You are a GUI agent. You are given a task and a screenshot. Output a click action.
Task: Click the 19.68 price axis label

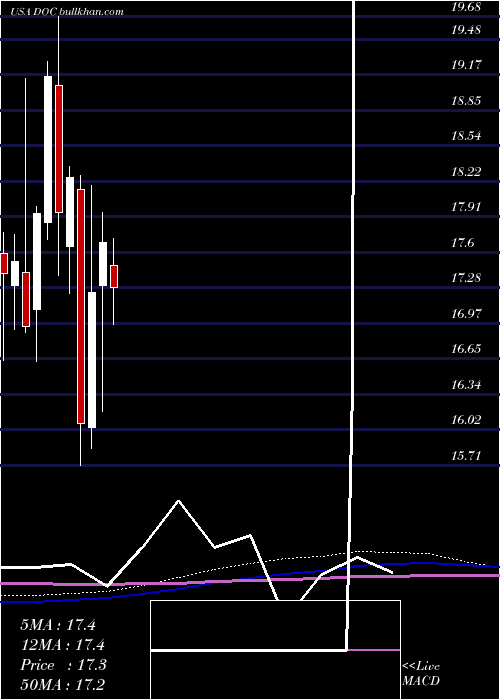465,8
